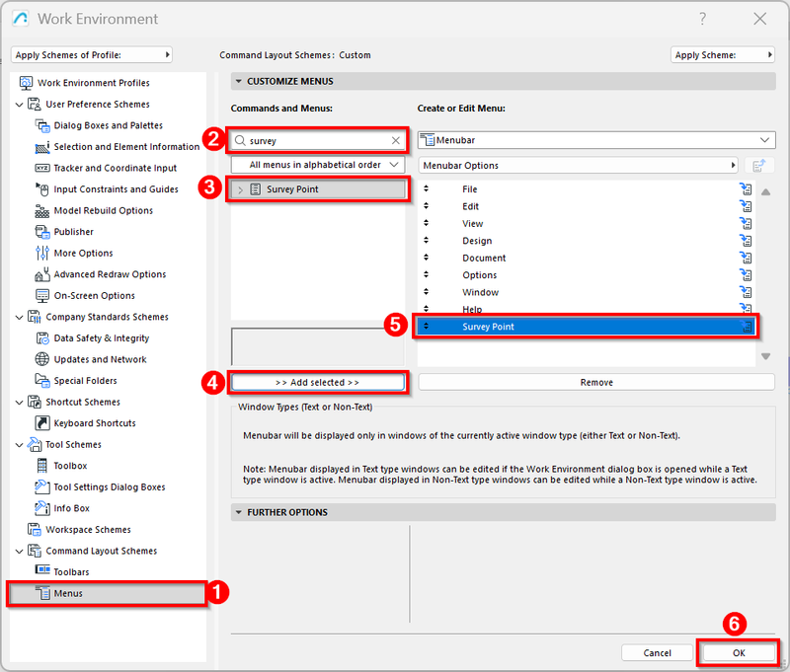Open the Toolbars settings page
This screenshot has width=790, height=672.
pos(71,571)
